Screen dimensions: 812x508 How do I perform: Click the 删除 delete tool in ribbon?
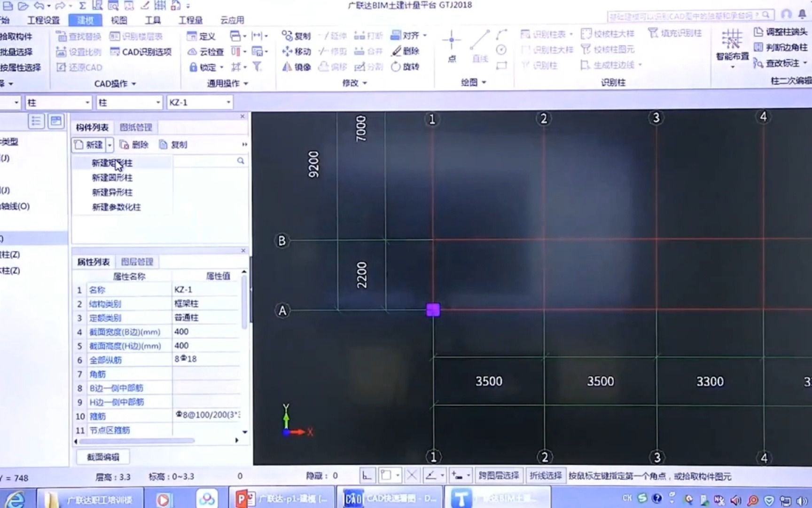(405, 51)
